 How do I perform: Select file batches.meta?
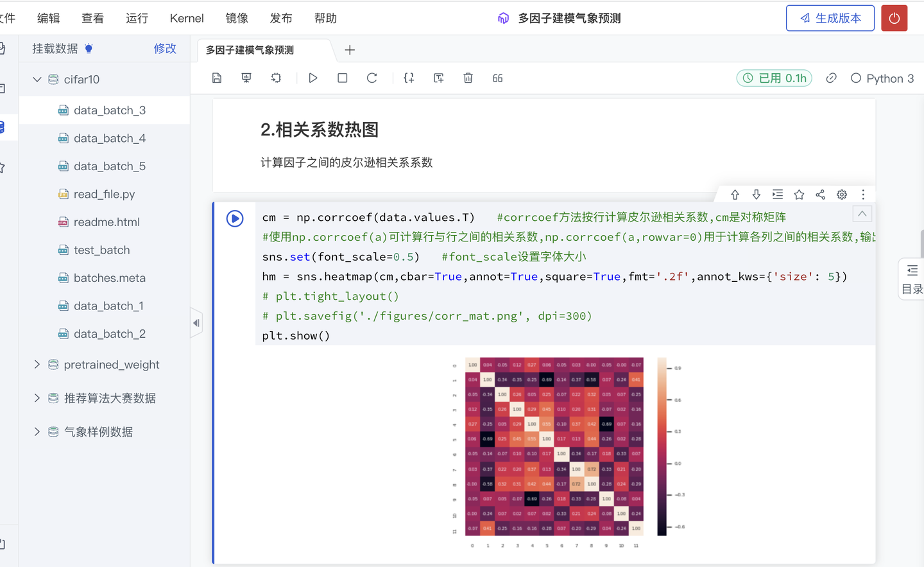click(104, 278)
